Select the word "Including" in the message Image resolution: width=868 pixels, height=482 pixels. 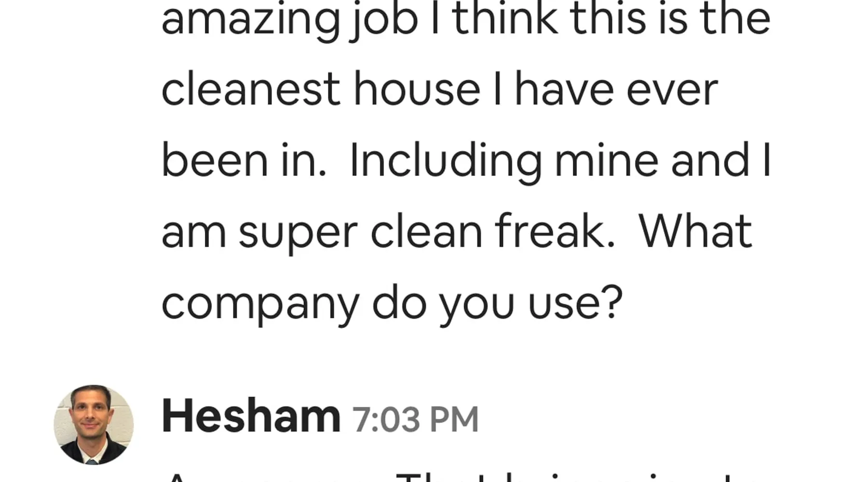coord(446,161)
